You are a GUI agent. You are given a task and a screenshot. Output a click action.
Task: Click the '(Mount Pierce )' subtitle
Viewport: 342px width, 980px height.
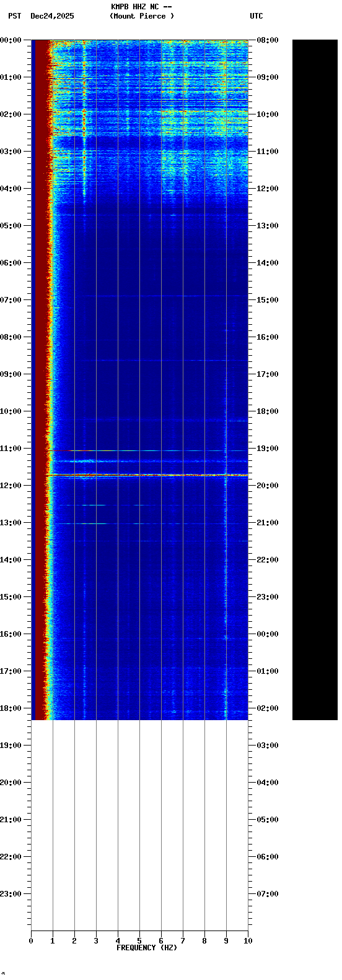click(142, 16)
